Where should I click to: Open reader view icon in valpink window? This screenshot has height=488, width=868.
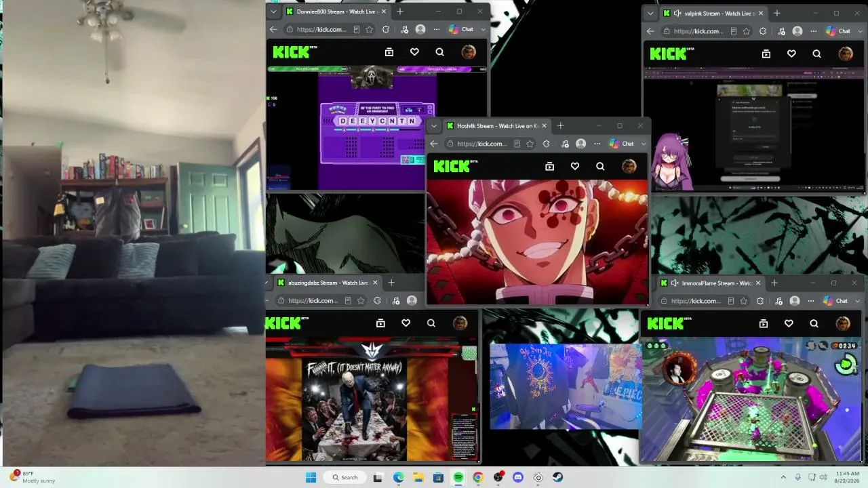(x=734, y=31)
